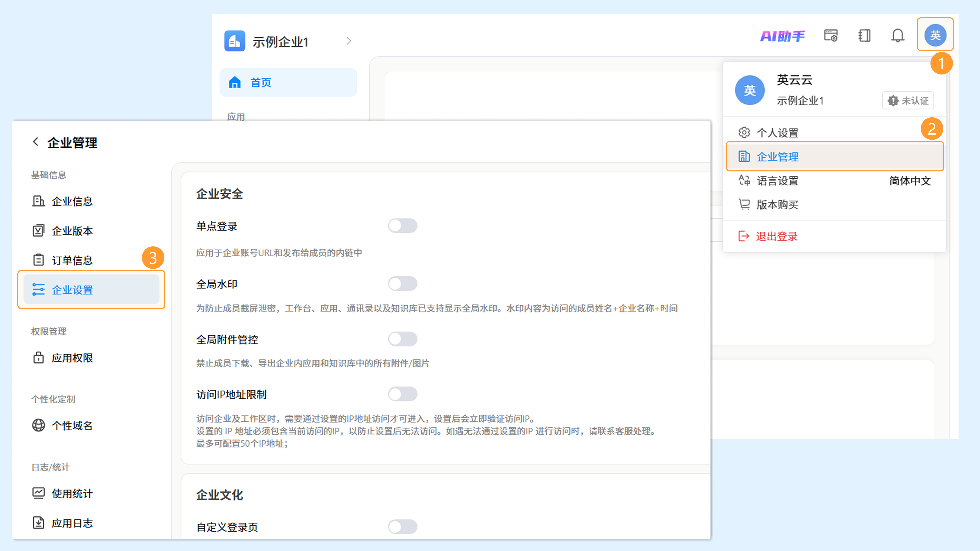Click the back arrow beside 企业管理
This screenshot has width=980, height=551.
coord(35,142)
